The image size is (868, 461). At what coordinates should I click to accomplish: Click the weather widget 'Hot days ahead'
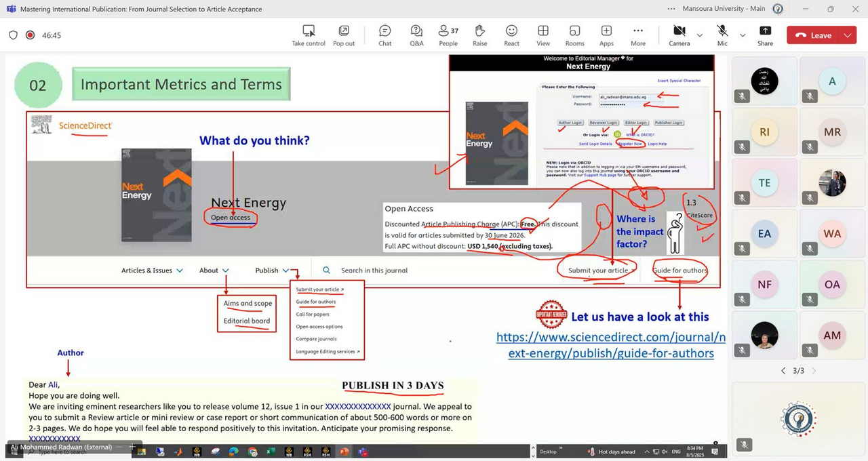click(x=610, y=452)
